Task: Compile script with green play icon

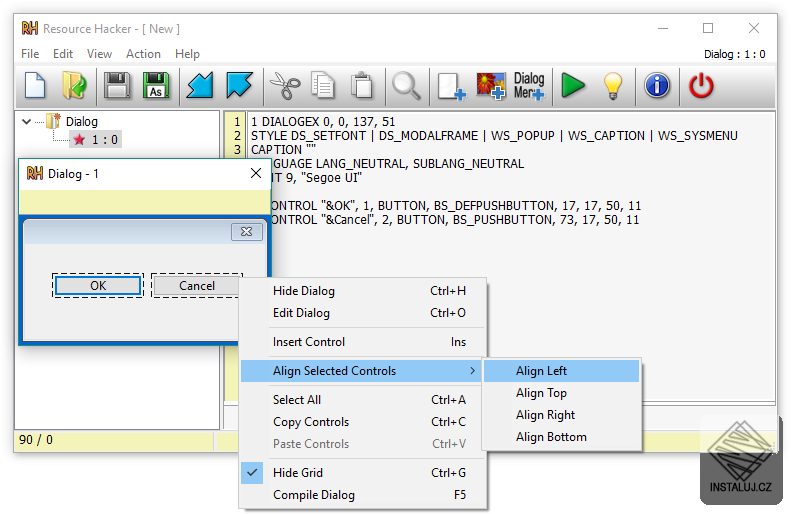Action: point(573,85)
